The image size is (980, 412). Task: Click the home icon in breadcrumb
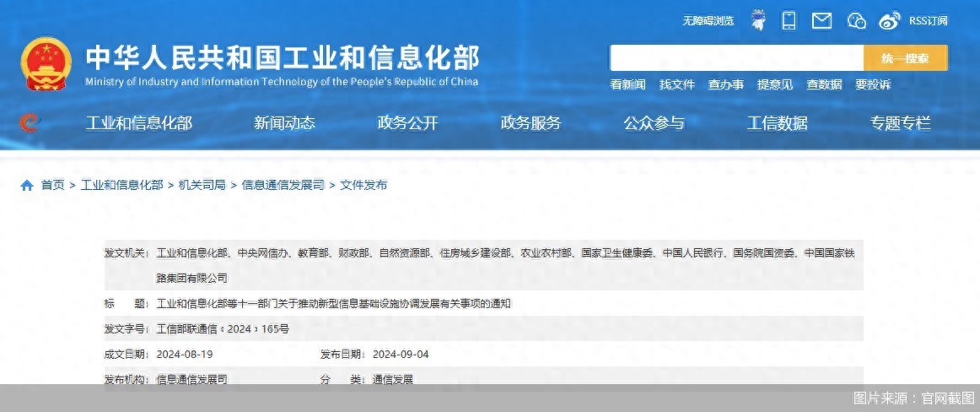coord(27,185)
